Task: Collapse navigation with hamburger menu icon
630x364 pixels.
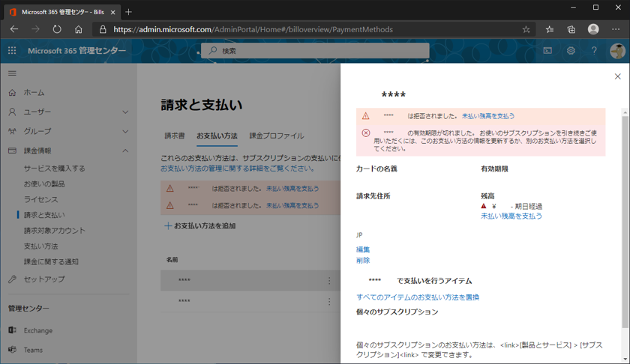Action: (12, 73)
